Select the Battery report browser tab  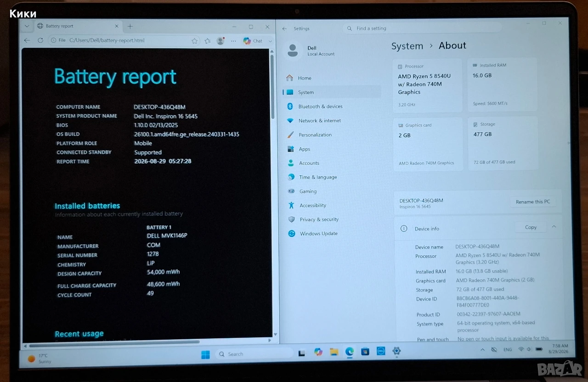(x=78, y=26)
